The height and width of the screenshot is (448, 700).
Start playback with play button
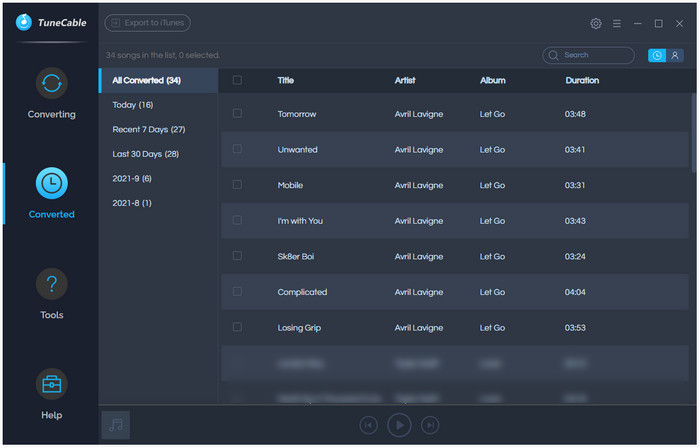click(399, 425)
